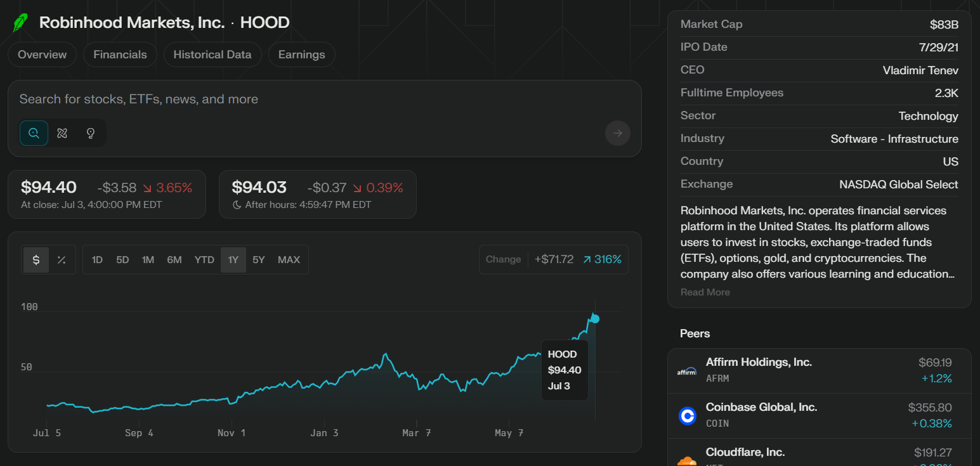
Task: Switch chart to dollar price mode
Action: [36, 260]
